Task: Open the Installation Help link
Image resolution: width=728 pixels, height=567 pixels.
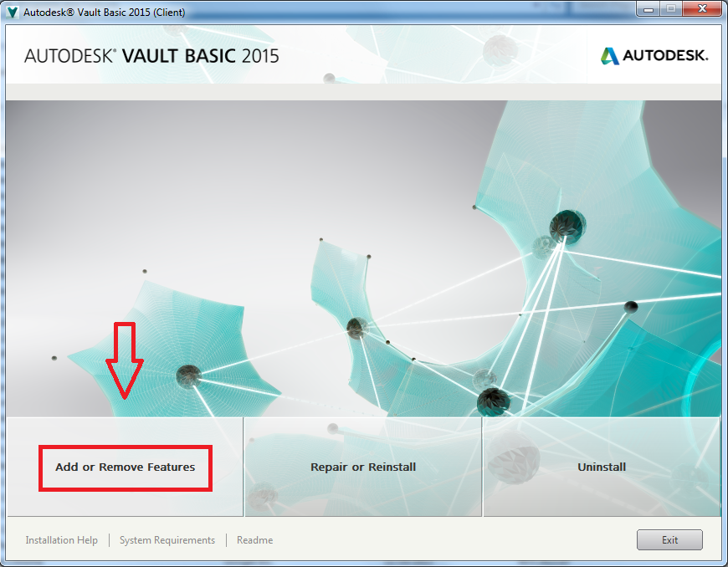Action: (x=61, y=540)
